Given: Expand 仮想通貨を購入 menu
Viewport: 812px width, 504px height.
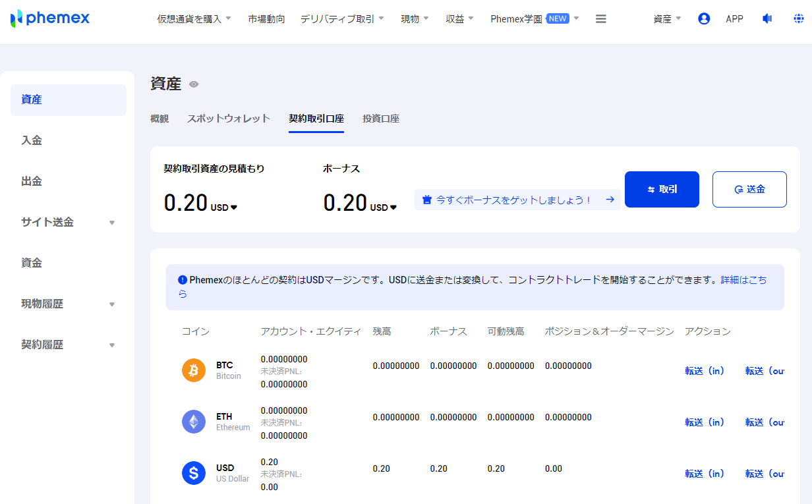Looking at the screenshot, I should coord(194,19).
